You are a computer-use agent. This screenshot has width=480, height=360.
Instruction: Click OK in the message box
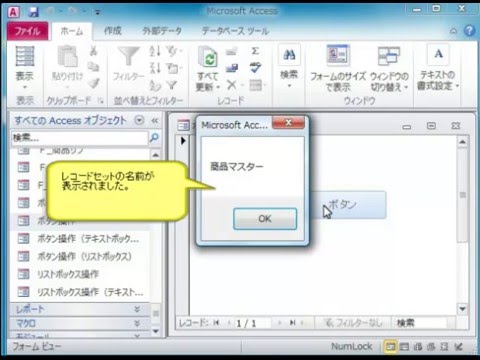[x=265, y=219]
